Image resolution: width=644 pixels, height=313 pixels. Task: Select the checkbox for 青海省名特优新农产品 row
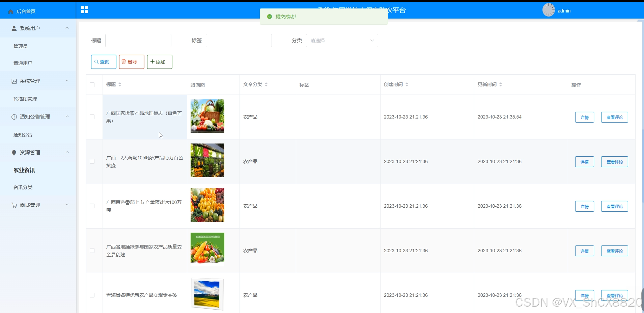(92, 295)
